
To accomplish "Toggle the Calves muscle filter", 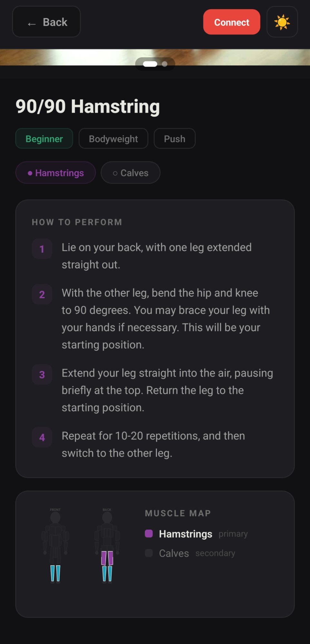I will point(130,173).
